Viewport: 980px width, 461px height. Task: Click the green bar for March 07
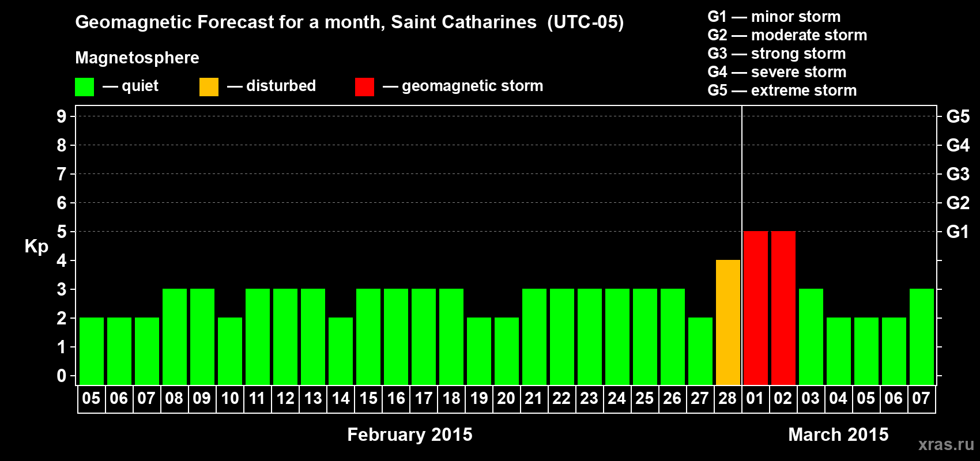[x=922, y=337]
